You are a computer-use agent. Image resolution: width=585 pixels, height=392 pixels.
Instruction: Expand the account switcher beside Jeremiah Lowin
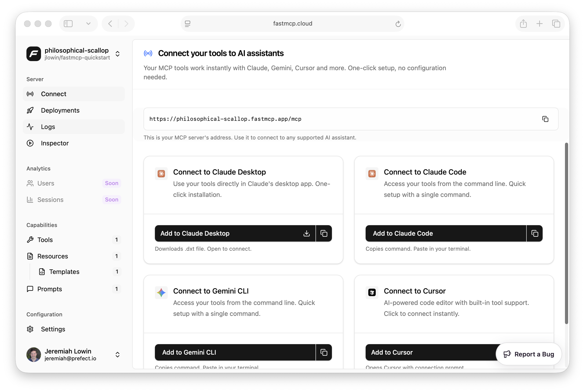pyautogui.click(x=118, y=354)
